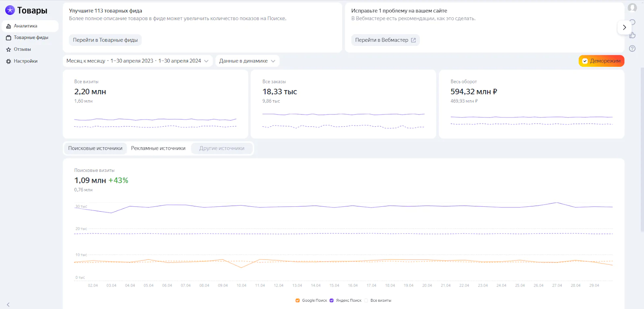Select the Поисковые источники tab
644x309 pixels.
pos(95,148)
